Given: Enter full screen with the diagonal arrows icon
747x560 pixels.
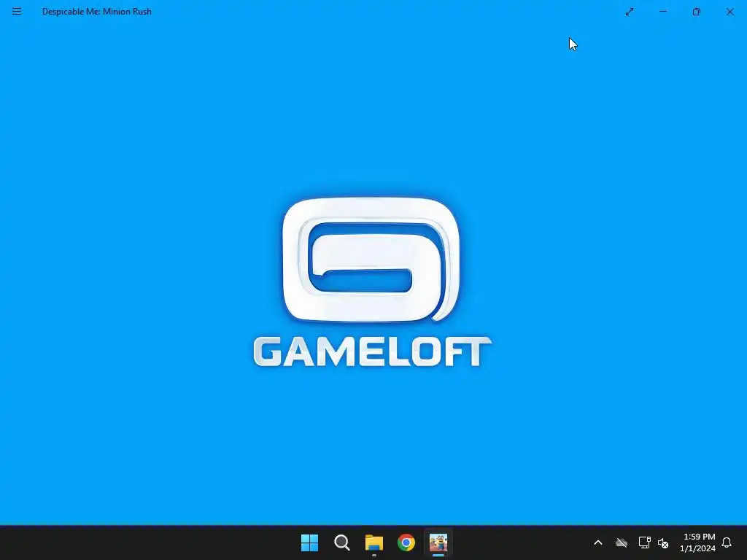Looking at the screenshot, I should tap(630, 12).
